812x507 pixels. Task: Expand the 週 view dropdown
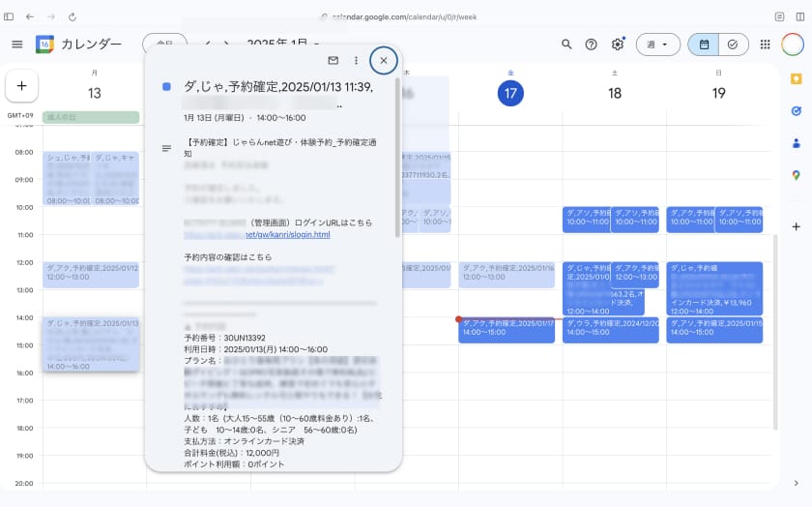click(657, 45)
